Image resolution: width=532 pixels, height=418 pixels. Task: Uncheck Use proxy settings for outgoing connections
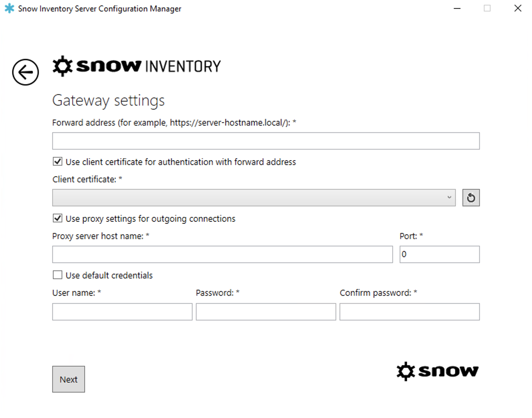(x=57, y=218)
